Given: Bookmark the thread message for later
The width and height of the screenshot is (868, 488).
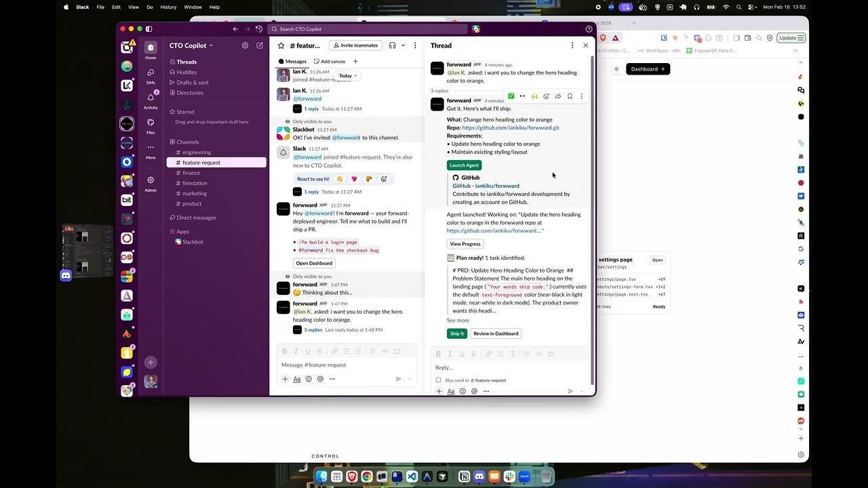Looking at the screenshot, I should [x=570, y=96].
